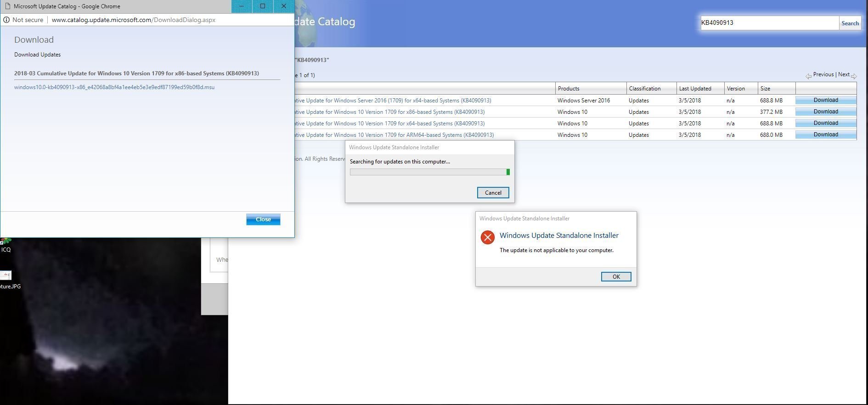Click the 'Windows Server 2016' product cell
Viewport: 868px width, 405px height.
[x=584, y=101]
